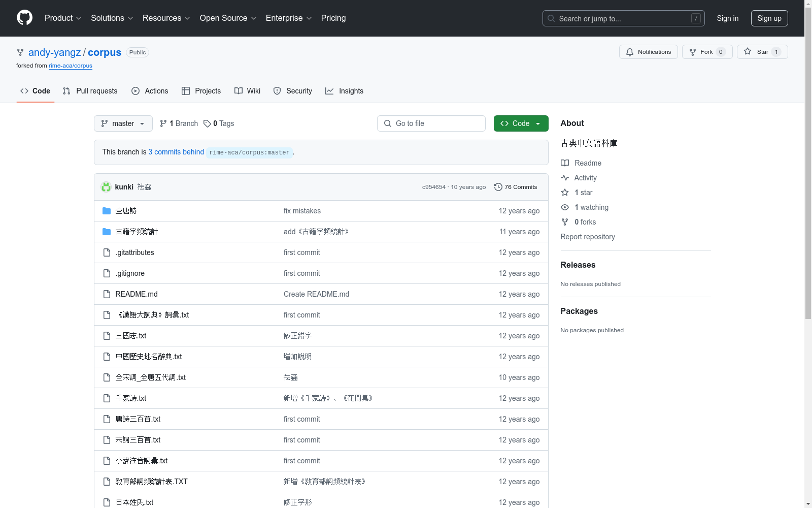812x508 pixels.
Task: View the 1 Branch list
Action: coord(179,123)
